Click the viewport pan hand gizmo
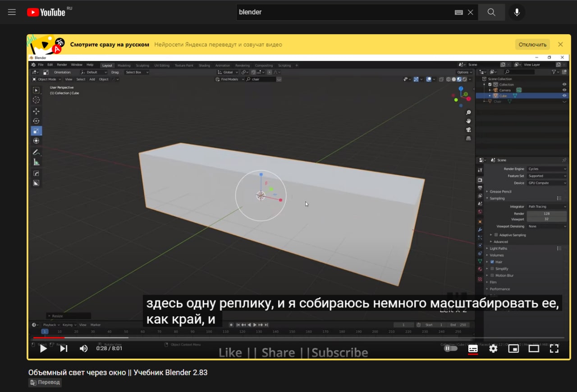 point(468,121)
